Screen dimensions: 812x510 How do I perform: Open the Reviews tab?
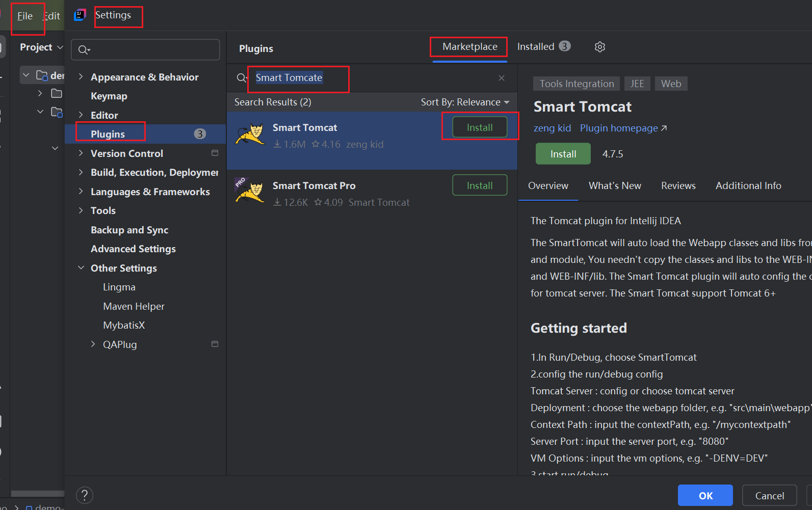[678, 185]
